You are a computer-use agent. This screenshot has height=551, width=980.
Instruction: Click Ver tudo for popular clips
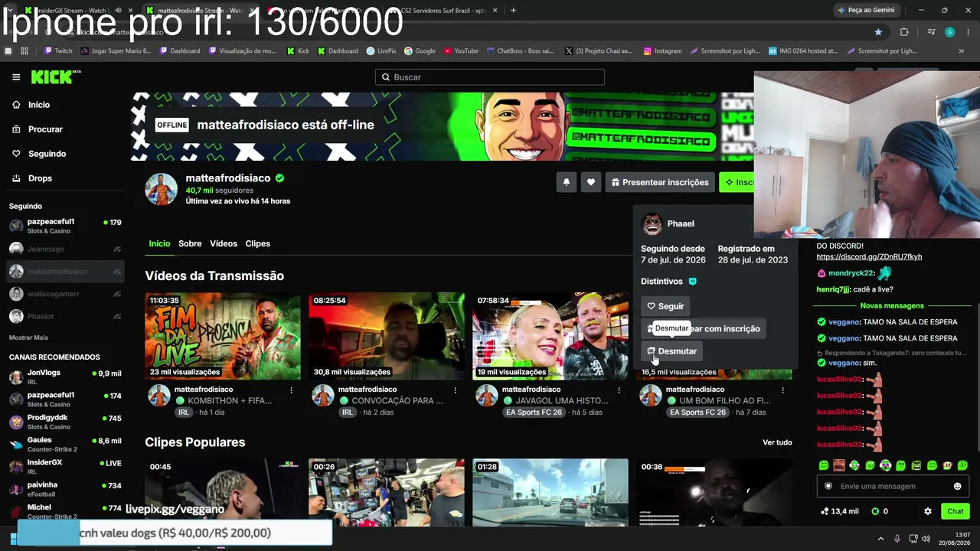coord(777,442)
